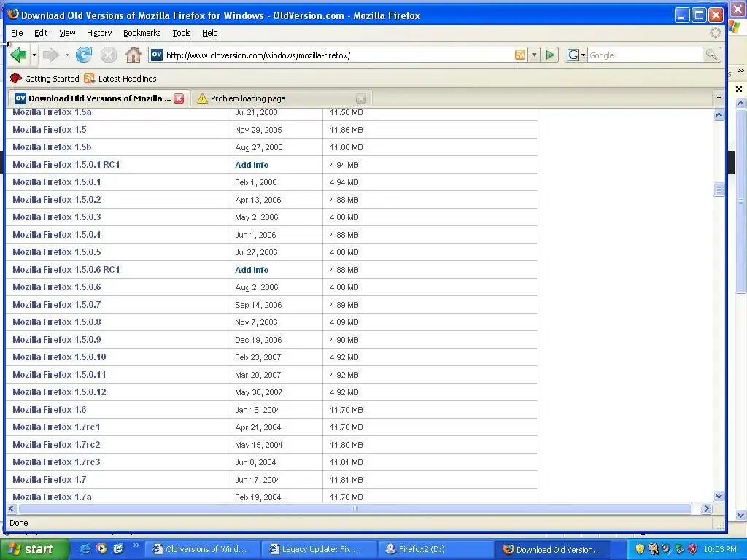
Task: Click horizontal scrollbar right arrow
Action: [x=706, y=508]
